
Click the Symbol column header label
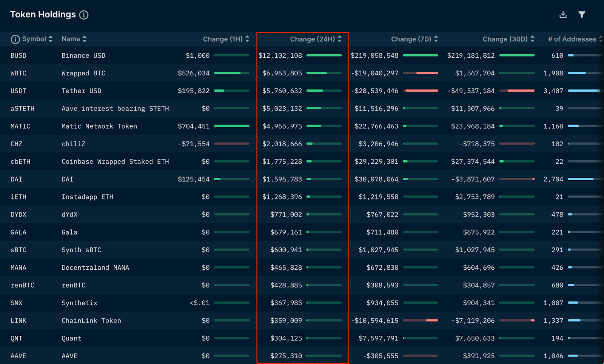click(x=34, y=39)
